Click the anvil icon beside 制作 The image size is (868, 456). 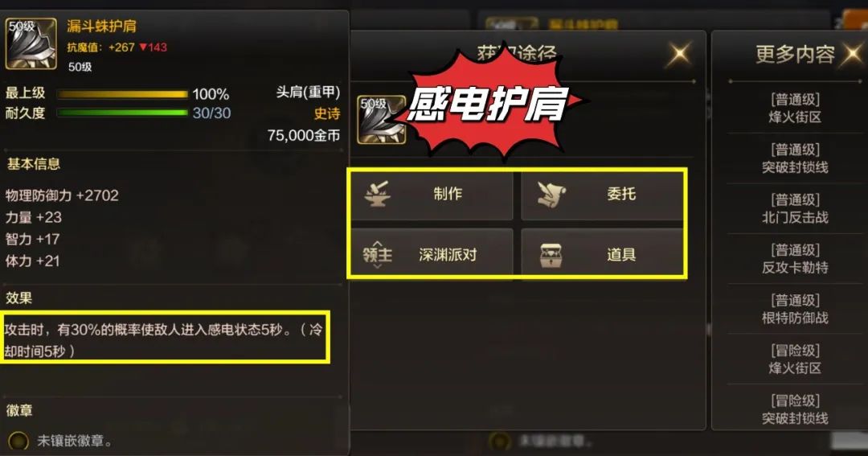[378, 195]
